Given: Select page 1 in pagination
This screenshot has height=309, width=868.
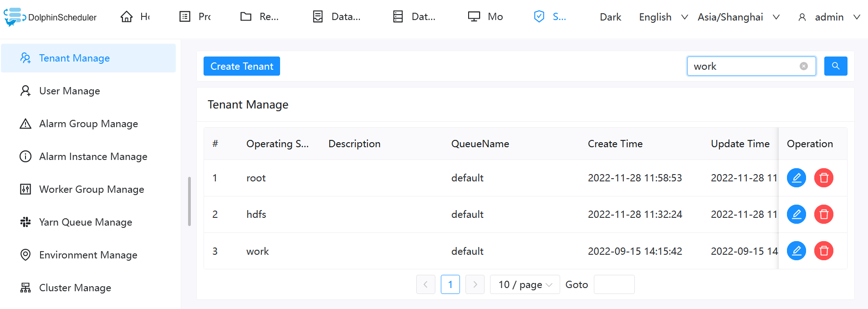Looking at the screenshot, I should pos(450,284).
